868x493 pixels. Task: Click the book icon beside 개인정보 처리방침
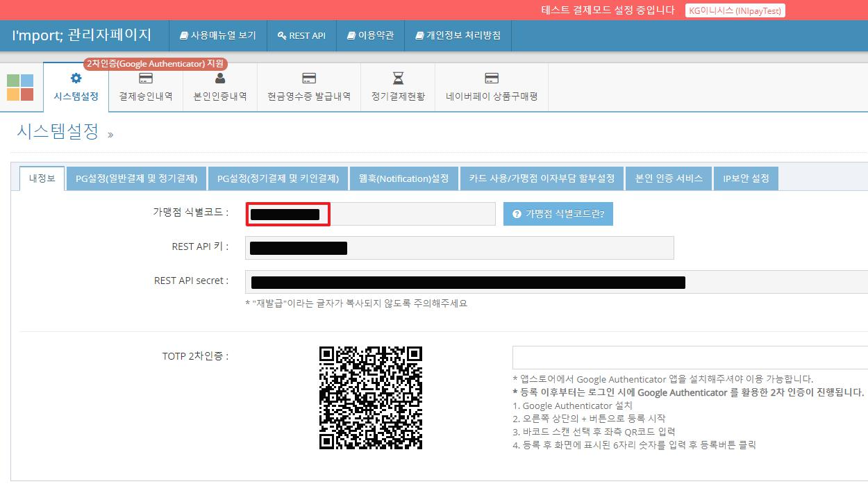pyautogui.click(x=419, y=35)
